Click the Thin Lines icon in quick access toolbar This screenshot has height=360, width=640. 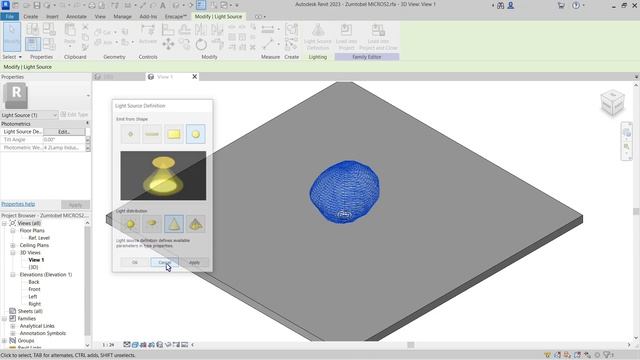click(x=201, y=5)
